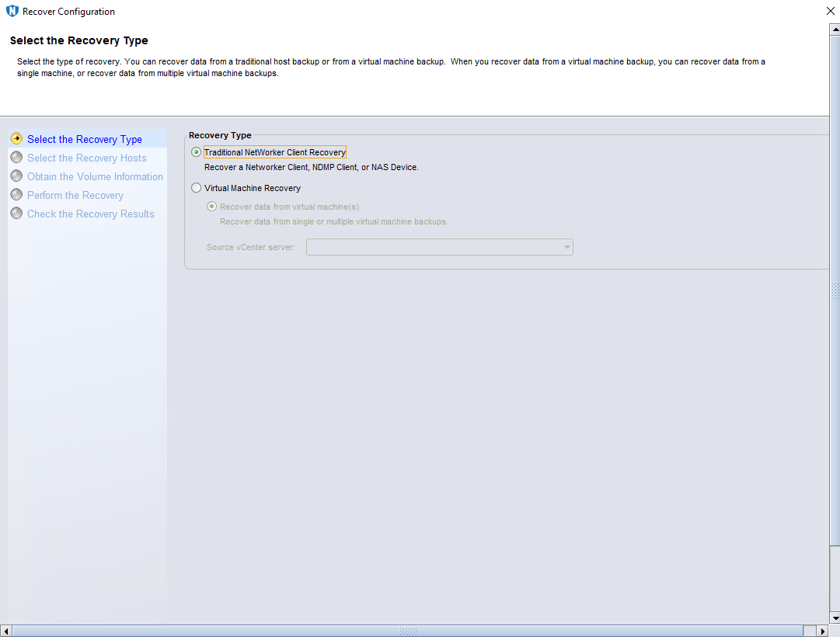The image size is (840, 637).
Task: Click the Recovery Type group heading
Action: click(220, 135)
